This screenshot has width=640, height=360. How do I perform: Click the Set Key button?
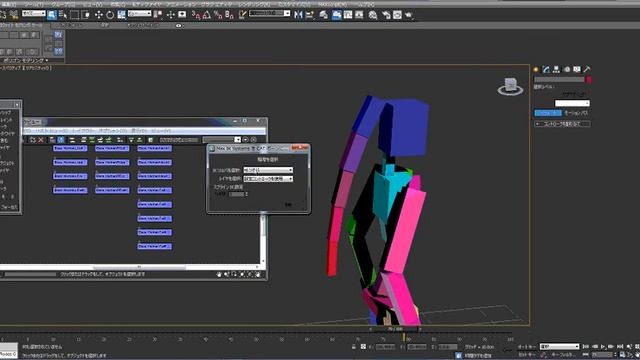pyautogui.click(x=527, y=355)
